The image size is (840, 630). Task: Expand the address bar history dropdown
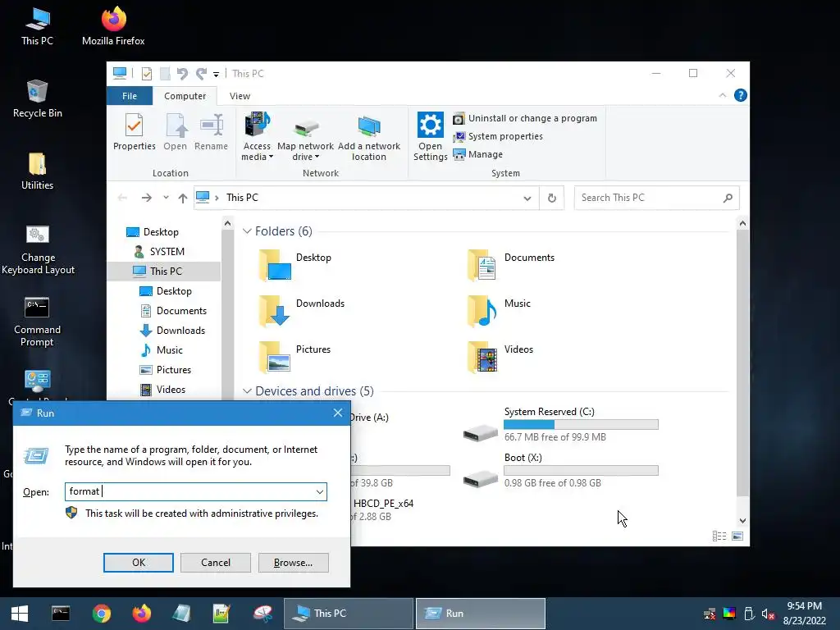pos(527,199)
